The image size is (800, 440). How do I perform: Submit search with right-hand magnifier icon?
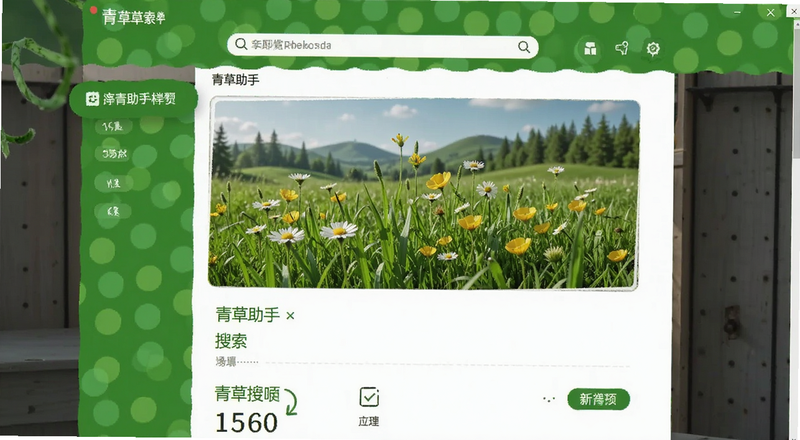tap(523, 47)
